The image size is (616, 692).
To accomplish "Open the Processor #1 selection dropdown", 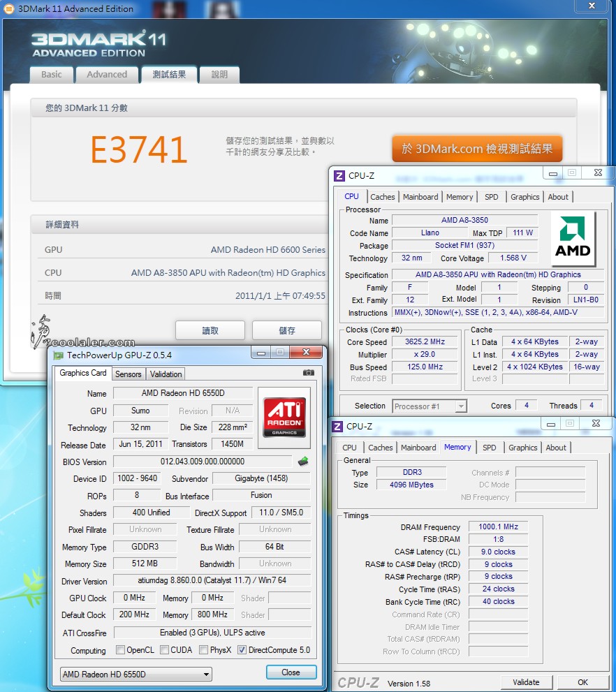I will [430, 406].
